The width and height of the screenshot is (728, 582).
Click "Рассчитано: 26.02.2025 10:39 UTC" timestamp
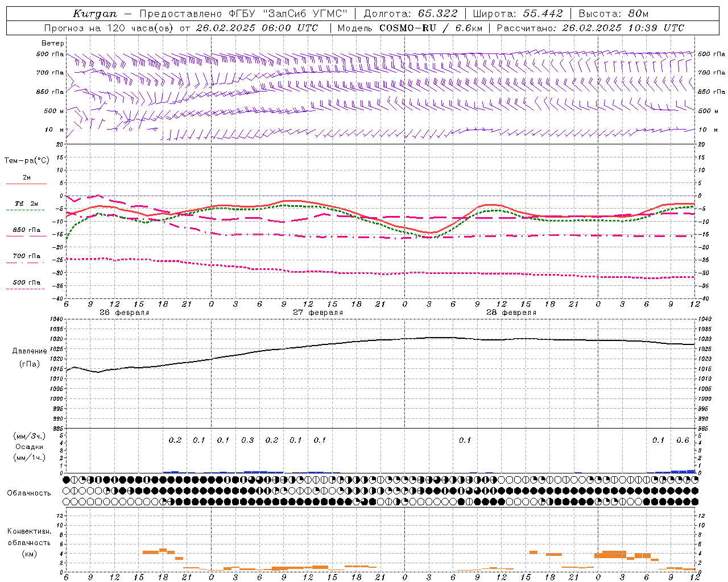pos(590,28)
